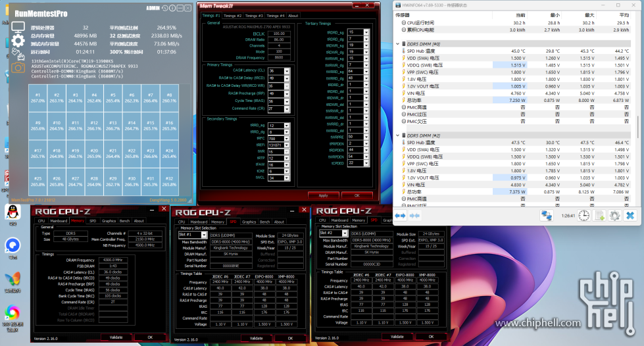Click '传感器' column header in HWiNFO

(x=403, y=14)
